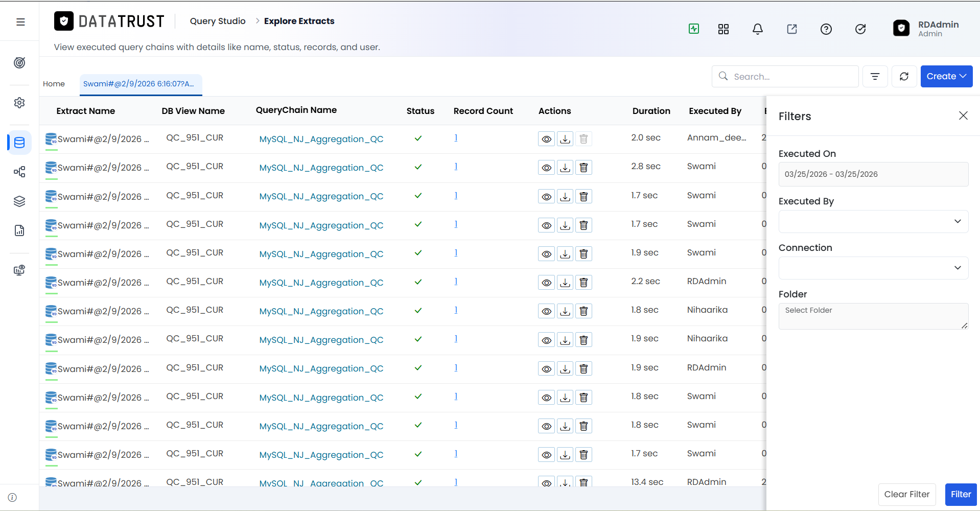The width and height of the screenshot is (980, 511).
Task: Click the Clear Filter button
Action: click(x=907, y=494)
